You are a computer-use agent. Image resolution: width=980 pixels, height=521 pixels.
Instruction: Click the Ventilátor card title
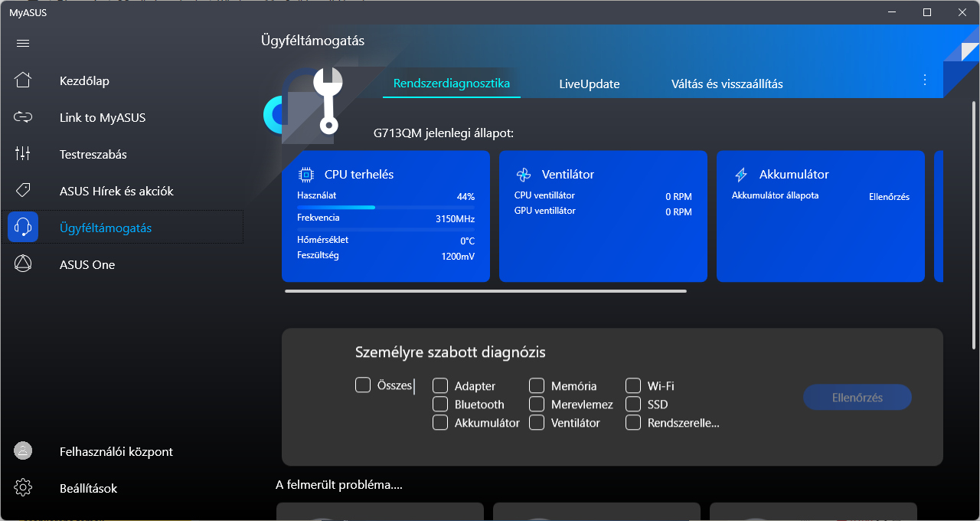point(568,175)
